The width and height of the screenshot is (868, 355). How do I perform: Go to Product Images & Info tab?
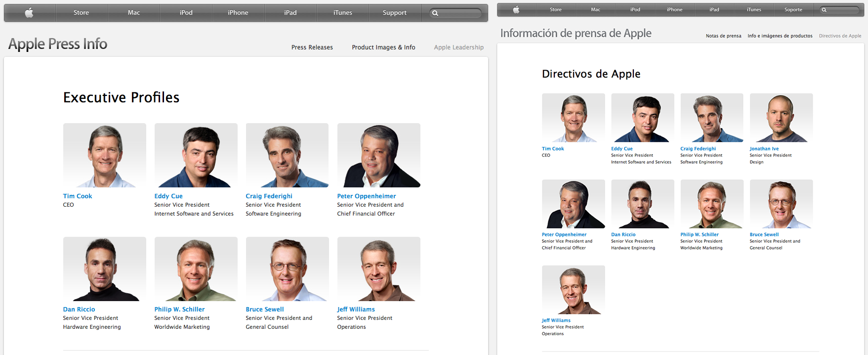[383, 47]
